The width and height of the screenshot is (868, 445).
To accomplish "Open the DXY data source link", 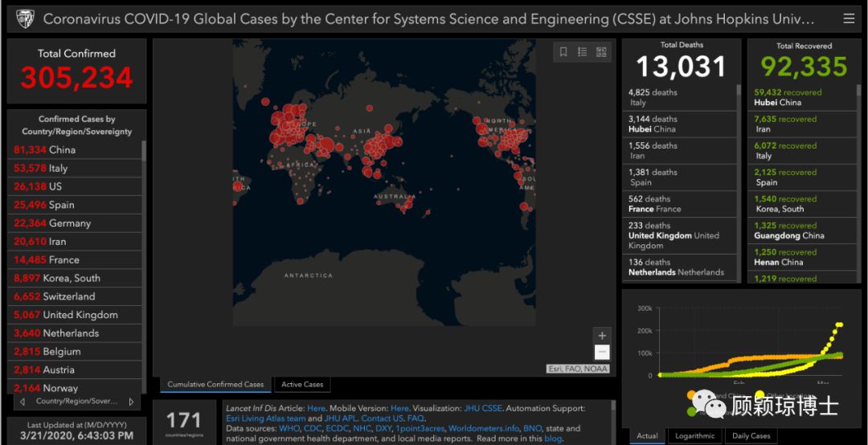I will tap(383, 428).
